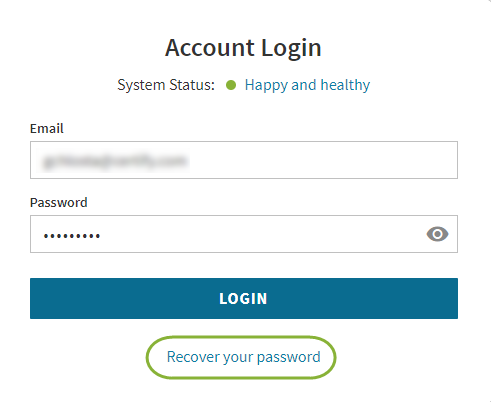Click the left edge of the blue LOGIN bar
Screen dimensions: 491x402
37,298
